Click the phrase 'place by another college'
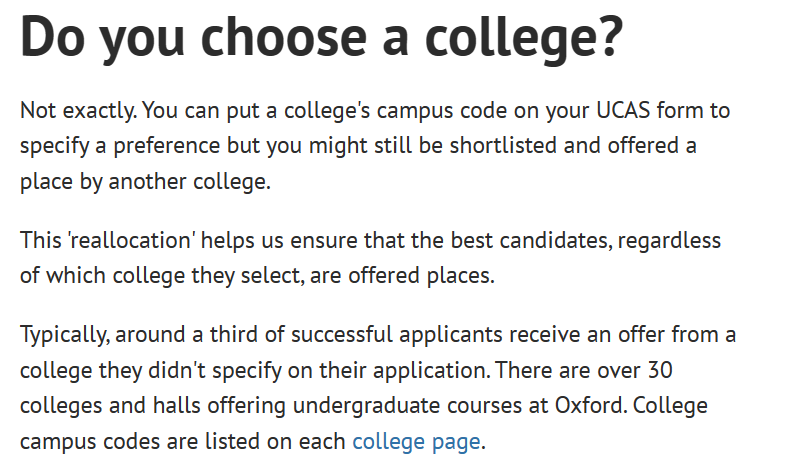Image resolution: width=807 pixels, height=460 pixels. (144, 182)
